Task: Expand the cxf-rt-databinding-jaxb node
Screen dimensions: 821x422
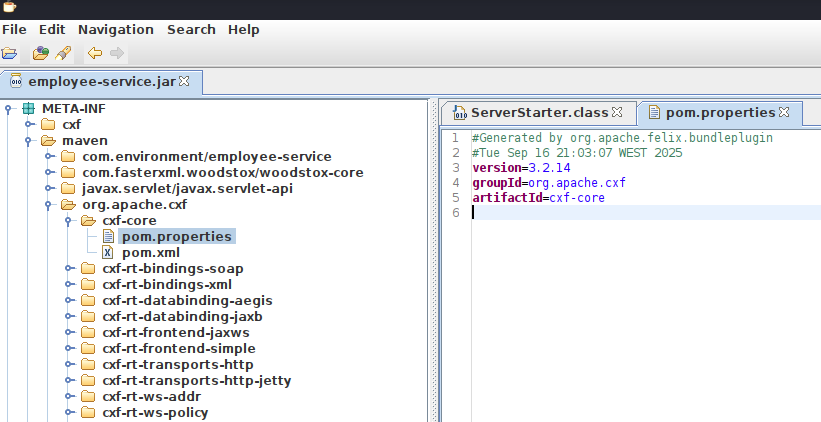Action: tap(70, 316)
